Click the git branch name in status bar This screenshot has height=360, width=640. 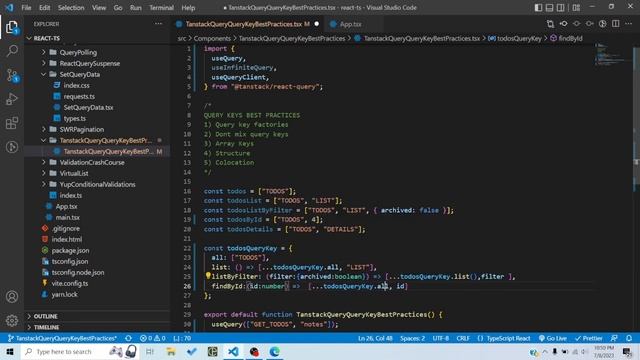click(x=62, y=338)
